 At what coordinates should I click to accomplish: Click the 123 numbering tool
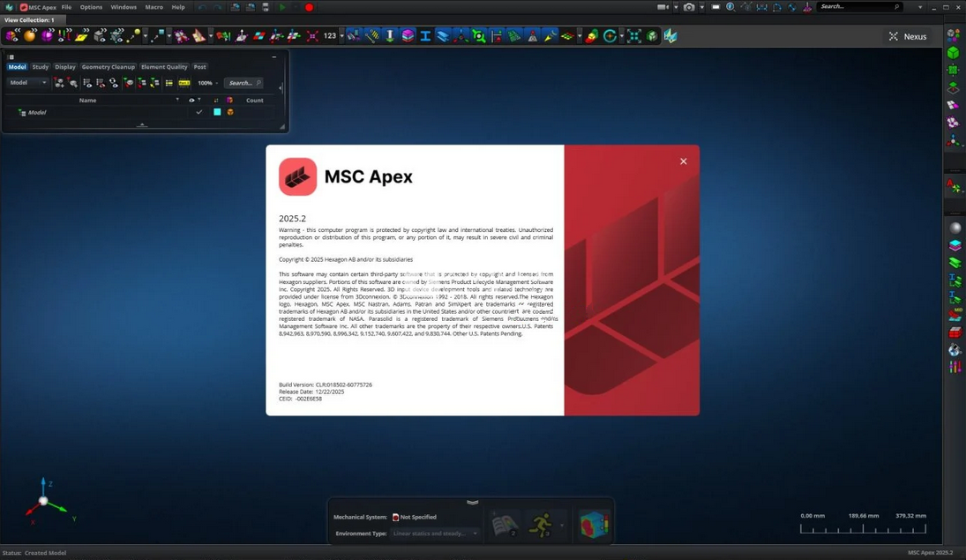[x=330, y=36]
